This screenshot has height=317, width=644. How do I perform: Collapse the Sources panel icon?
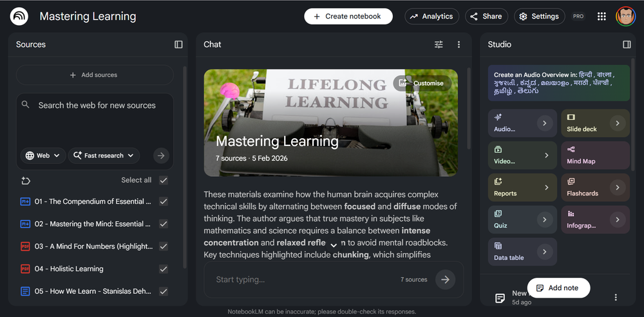(x=178, y=44)
